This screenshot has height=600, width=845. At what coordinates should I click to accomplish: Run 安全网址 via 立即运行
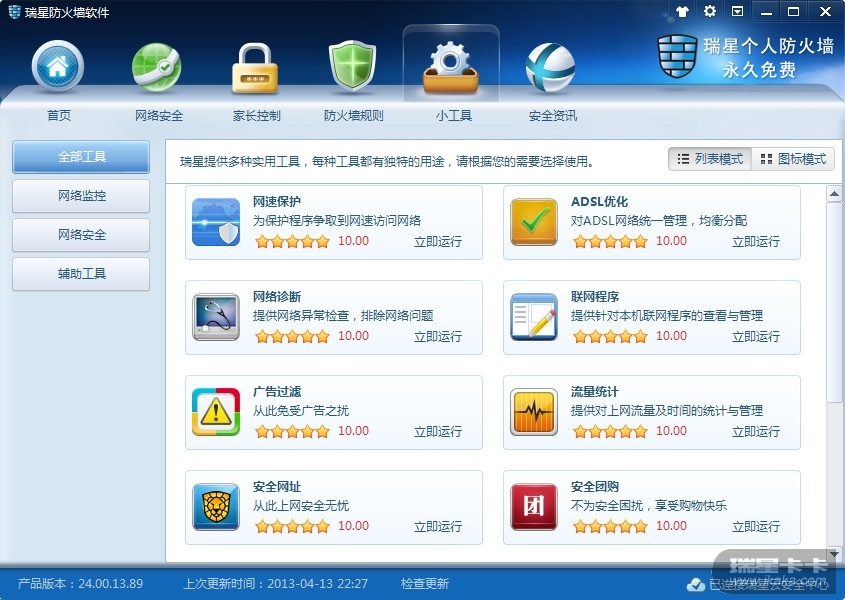[x=438, y=526]
